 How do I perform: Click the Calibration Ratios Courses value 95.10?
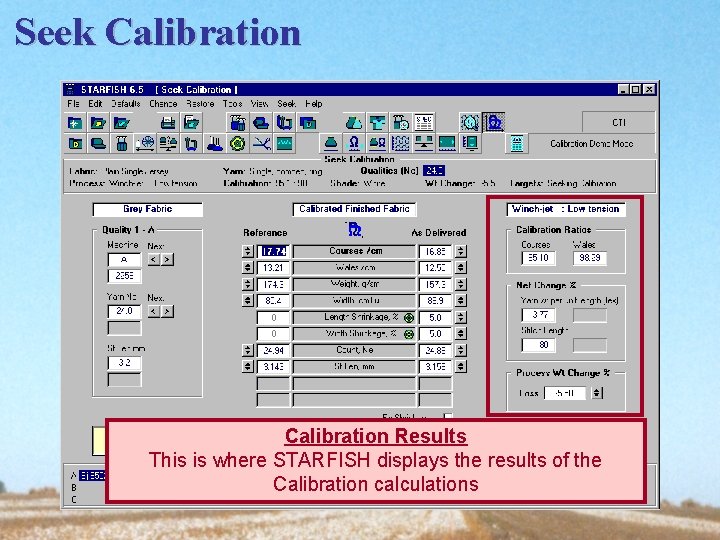[x=538, y=258]
